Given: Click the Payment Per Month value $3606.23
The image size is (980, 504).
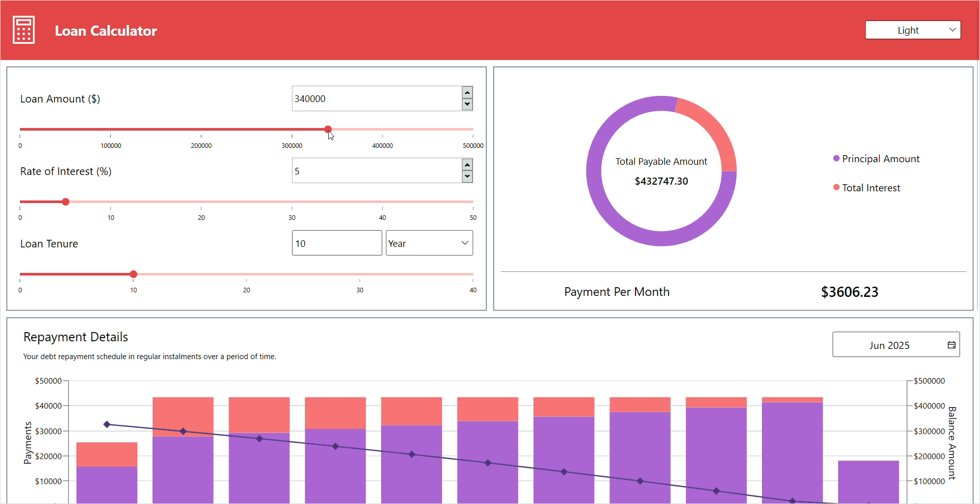Looking at the screenshot, I should 849,292.
